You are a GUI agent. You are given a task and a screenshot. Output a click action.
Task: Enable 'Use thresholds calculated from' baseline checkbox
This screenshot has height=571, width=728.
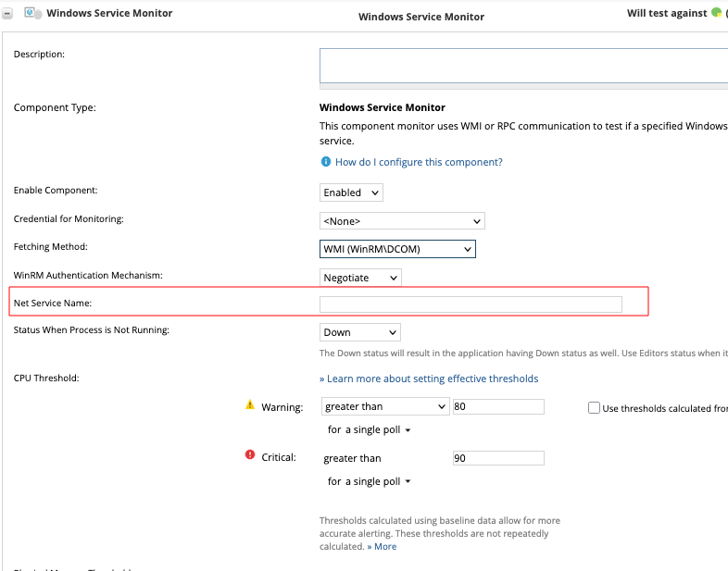click(594, 407)
